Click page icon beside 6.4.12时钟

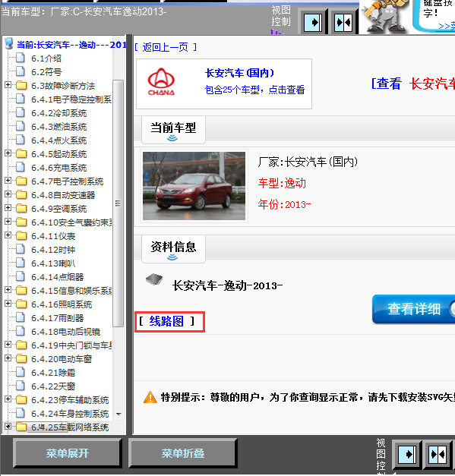coord(21,249)
